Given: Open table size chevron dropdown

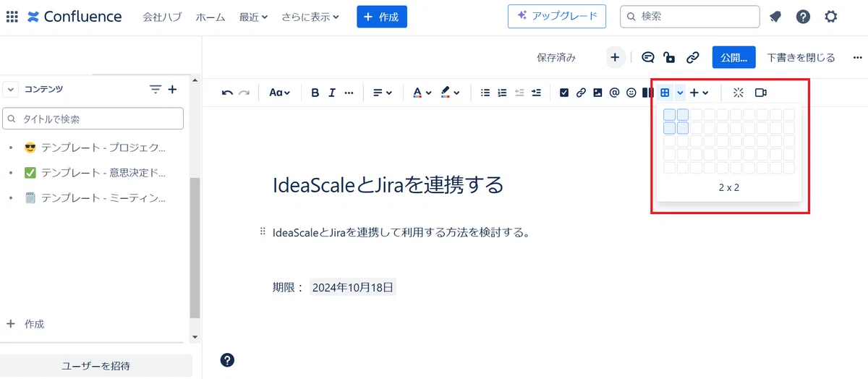Looking at the screenshot, I should [x=680, y=93].
